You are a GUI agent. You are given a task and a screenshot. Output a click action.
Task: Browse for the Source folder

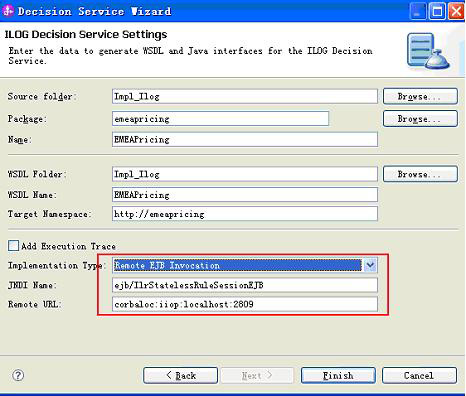click(x=420, y=96)
